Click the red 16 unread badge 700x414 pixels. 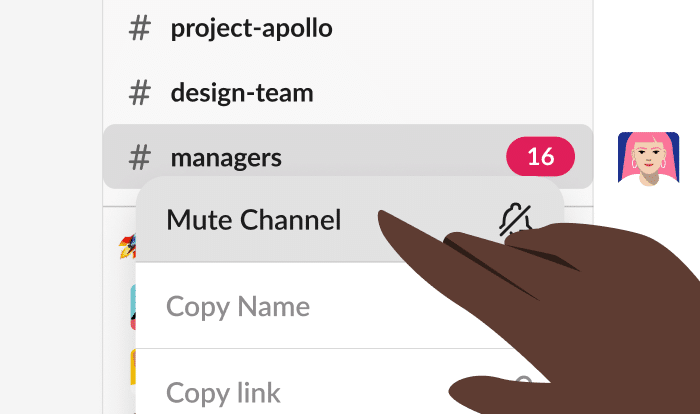(540, 157)
